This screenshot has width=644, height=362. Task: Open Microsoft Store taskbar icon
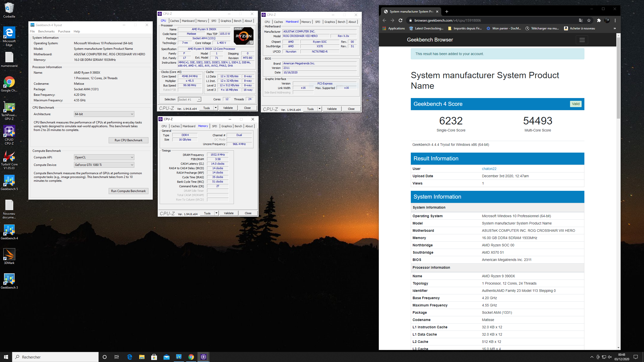[x=154, y=357]
